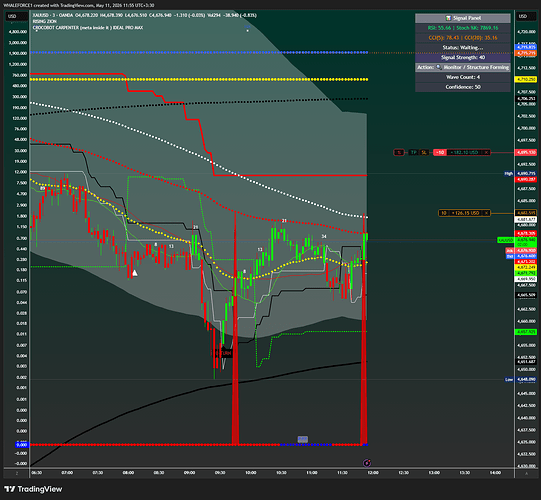Open the USD selector on the left scale
Viewport: 541px width, 500px height.
[12, 16]
